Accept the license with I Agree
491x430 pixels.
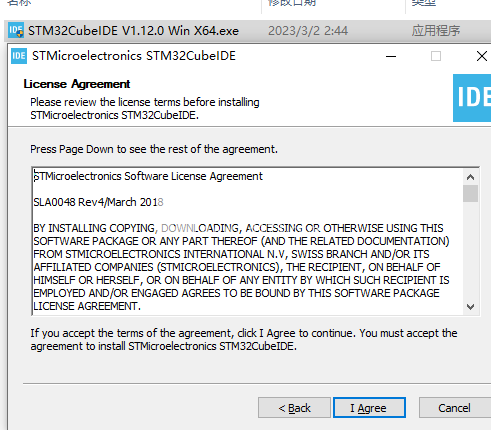coord(369,408)
